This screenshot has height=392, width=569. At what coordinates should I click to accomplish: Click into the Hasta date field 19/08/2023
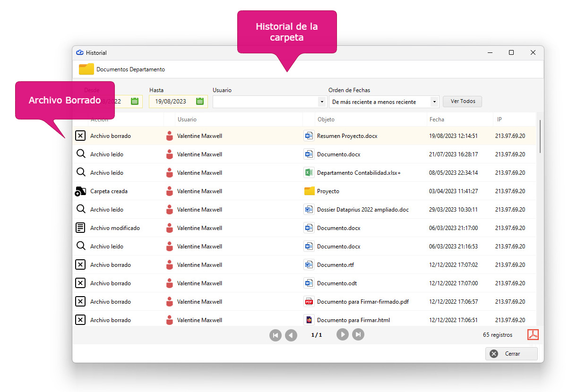coord(172,102)
